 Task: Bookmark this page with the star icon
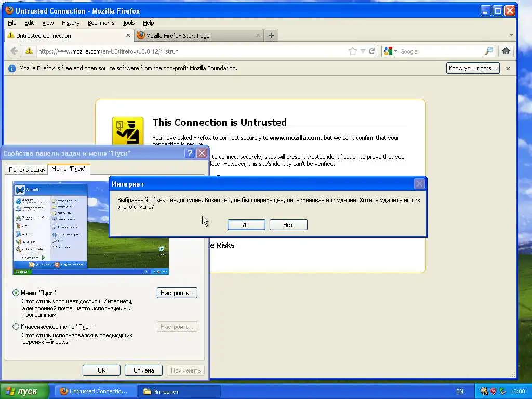[x=353, y=51]
